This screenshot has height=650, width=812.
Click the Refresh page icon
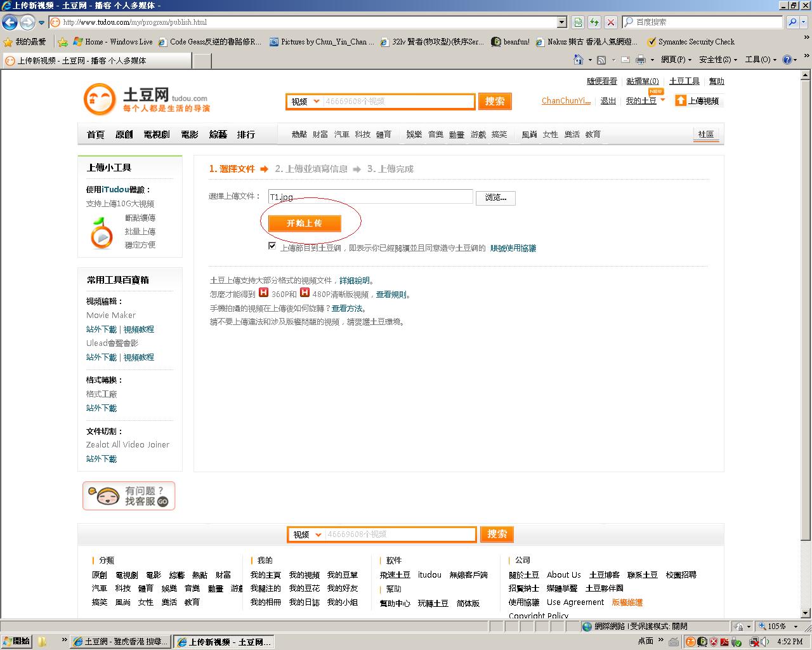point(594,22)
